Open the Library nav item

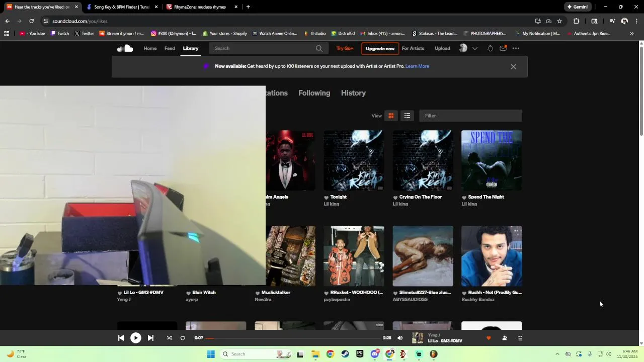(x=191, y=48)
